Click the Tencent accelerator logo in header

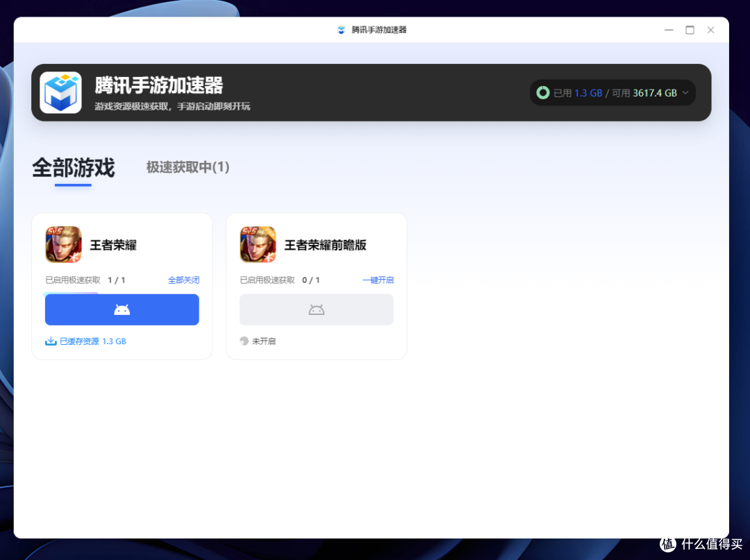tap(60, 92)
